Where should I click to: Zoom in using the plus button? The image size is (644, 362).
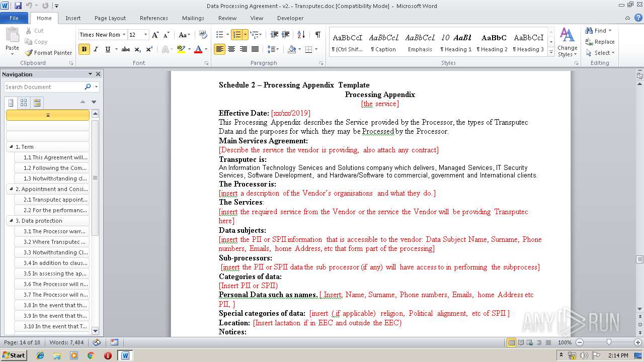point(638,342)
